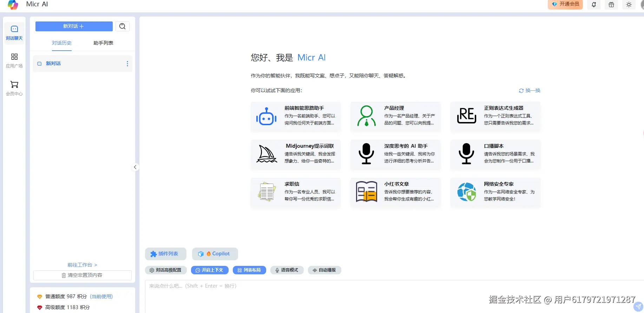Open the 正则表达式生成器 card title
Image resolution: width=644 pixels, height=313 pixels.
click(x=504, y=108)
